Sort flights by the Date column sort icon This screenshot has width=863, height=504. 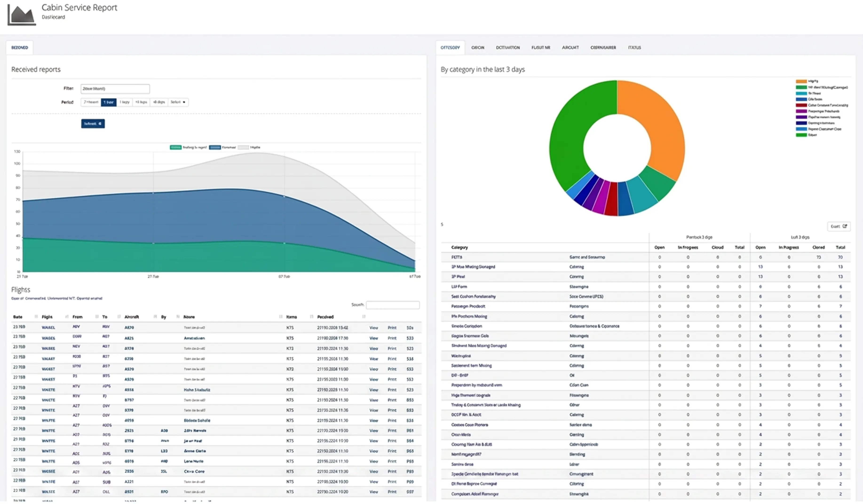(36, 317)
